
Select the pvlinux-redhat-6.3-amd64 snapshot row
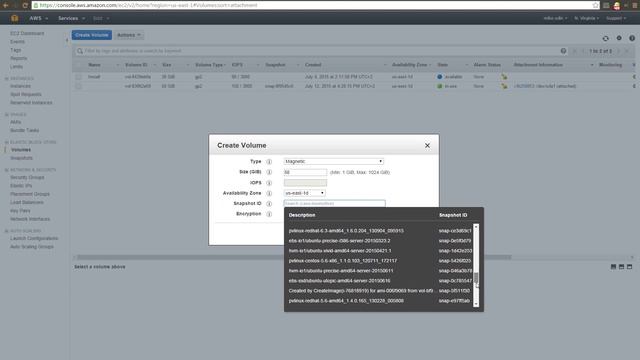[380, 231]
